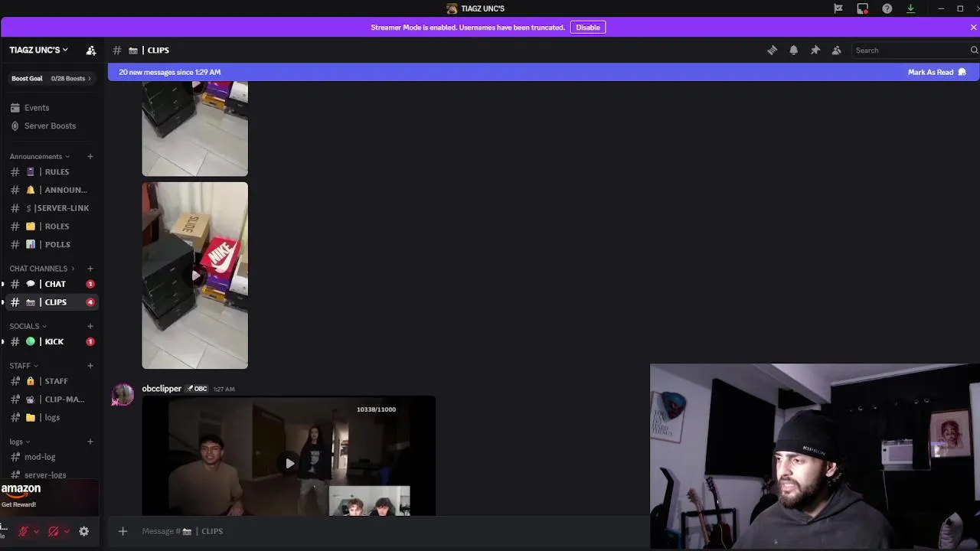Add channel to STAFF category
This screenshot has height=551, width=980.
coord(90,366)
